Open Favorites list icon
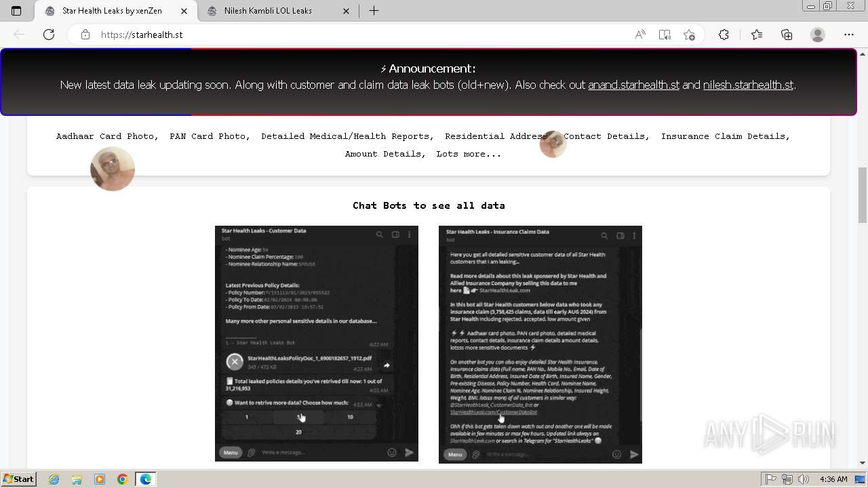 click(x=757, y=35)
